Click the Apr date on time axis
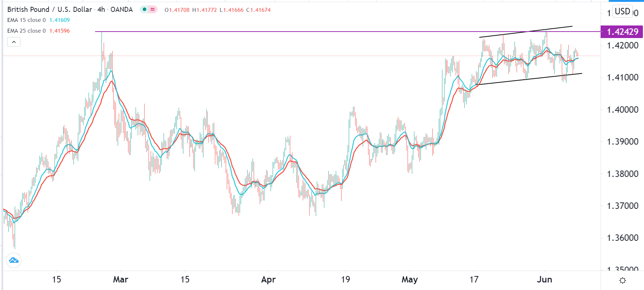 pos(268,280)
